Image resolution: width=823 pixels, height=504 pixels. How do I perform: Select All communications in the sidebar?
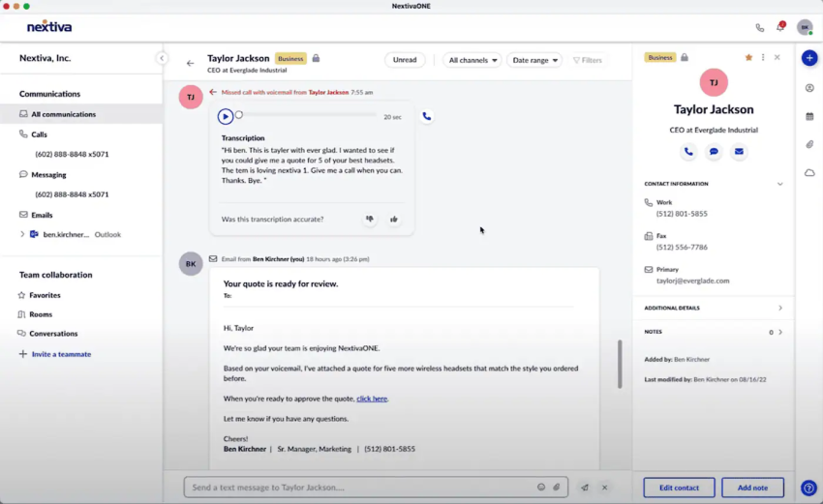point(81,114)
